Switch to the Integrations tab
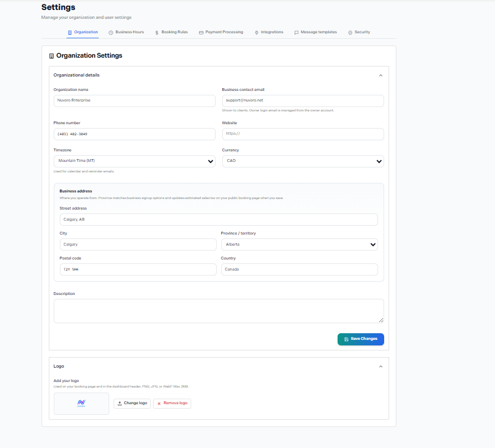This screenshot has height=448, width=495. click(x=269, y=32)
